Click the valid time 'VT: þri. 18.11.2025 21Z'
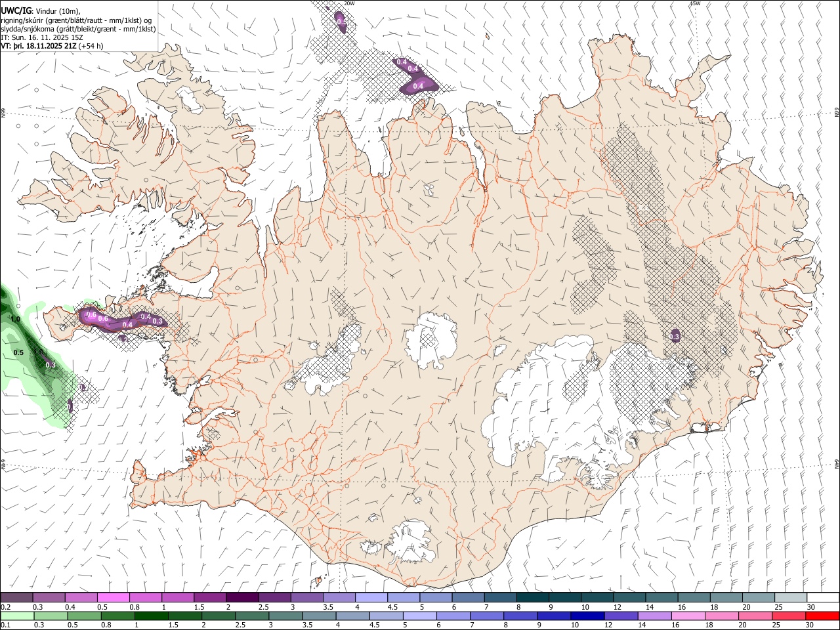The image size is (840, 630). point(39,46)
